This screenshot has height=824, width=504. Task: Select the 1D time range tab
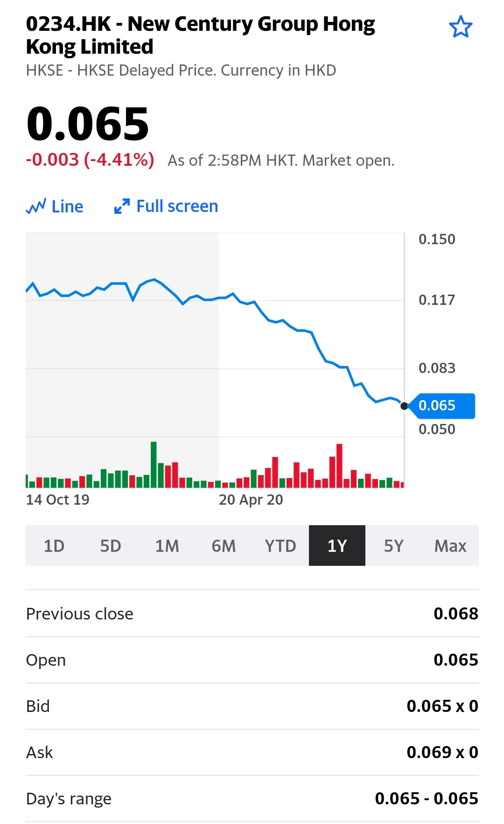[54, 546]
